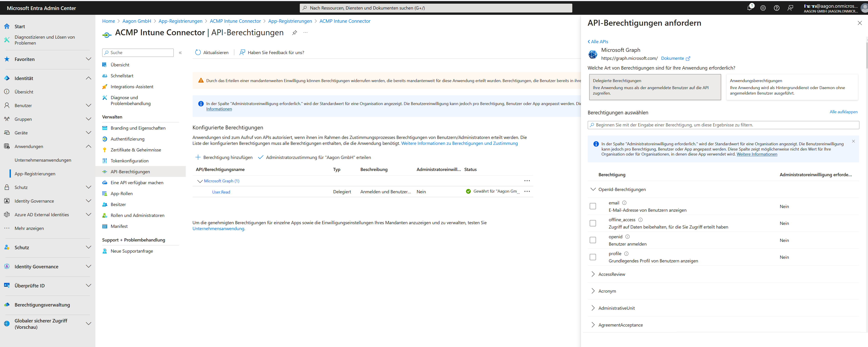Click the permission filter search field
868x347 pixels.
tap(723, 125)
